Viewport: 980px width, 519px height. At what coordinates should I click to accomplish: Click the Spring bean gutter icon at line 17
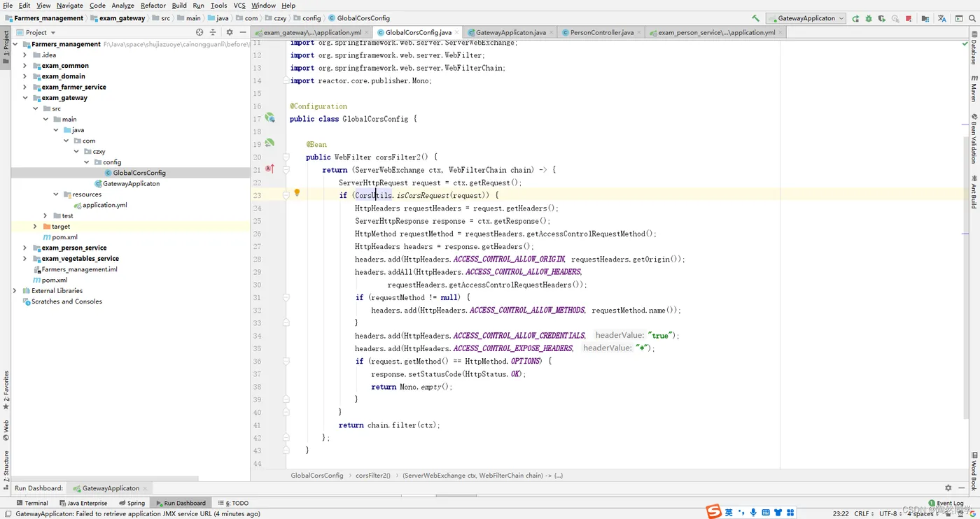(269, 118)
